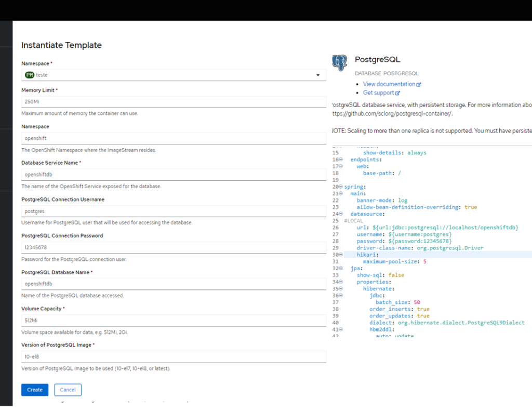Screen dimensions: 532x411
Task: Collapse the endpoints block in the YAML
Action: click(x=341, y=160)
